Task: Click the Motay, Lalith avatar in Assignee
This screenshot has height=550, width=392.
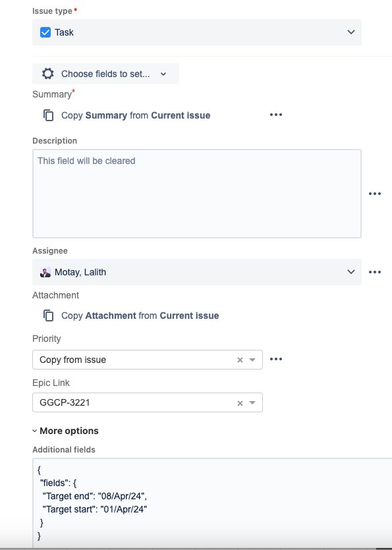Action: 45,272
